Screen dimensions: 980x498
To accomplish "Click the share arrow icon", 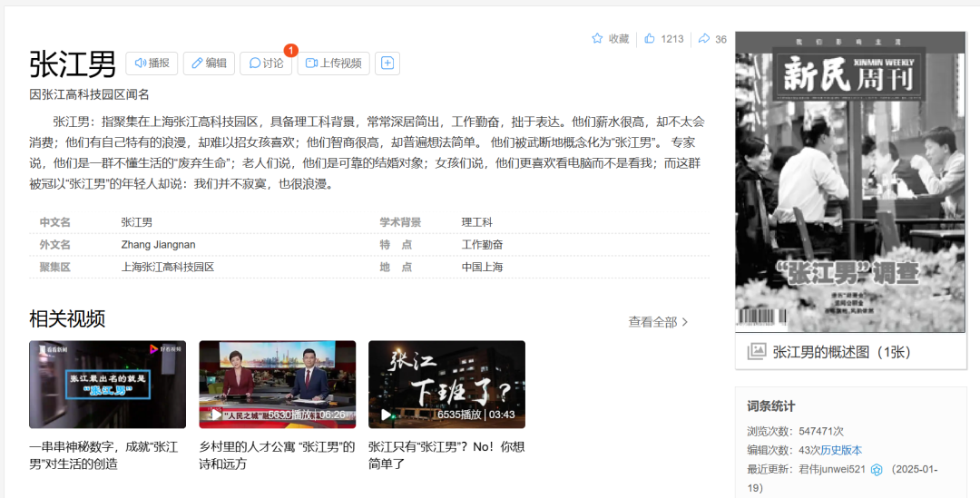I will tap(704, 39).
